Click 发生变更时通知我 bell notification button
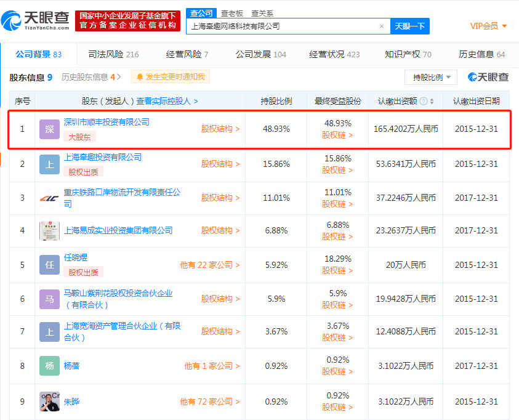The image size is (519, 420). coord(171,77)
